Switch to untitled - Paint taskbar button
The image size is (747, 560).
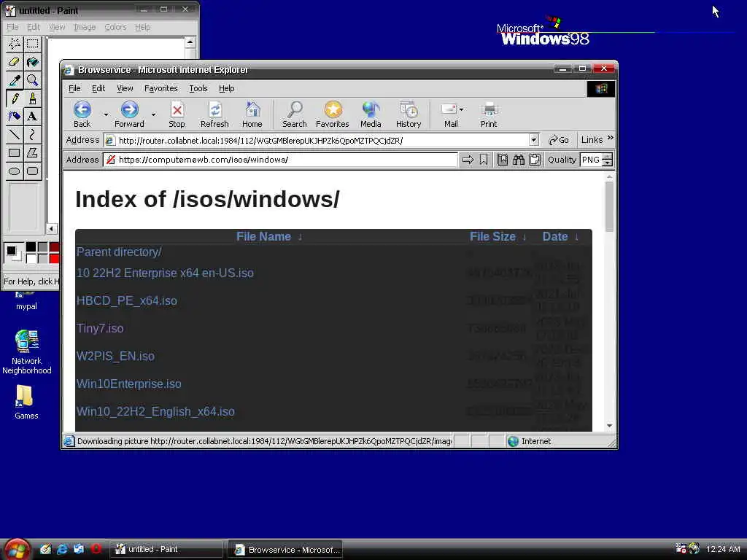pos(166,550)
